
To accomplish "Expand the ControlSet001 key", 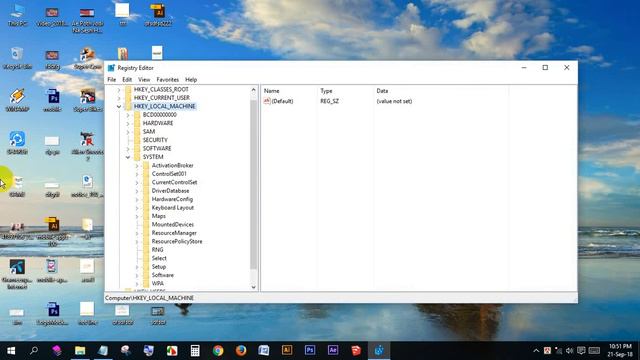I will pyautogui.click(x=137, y=174).
